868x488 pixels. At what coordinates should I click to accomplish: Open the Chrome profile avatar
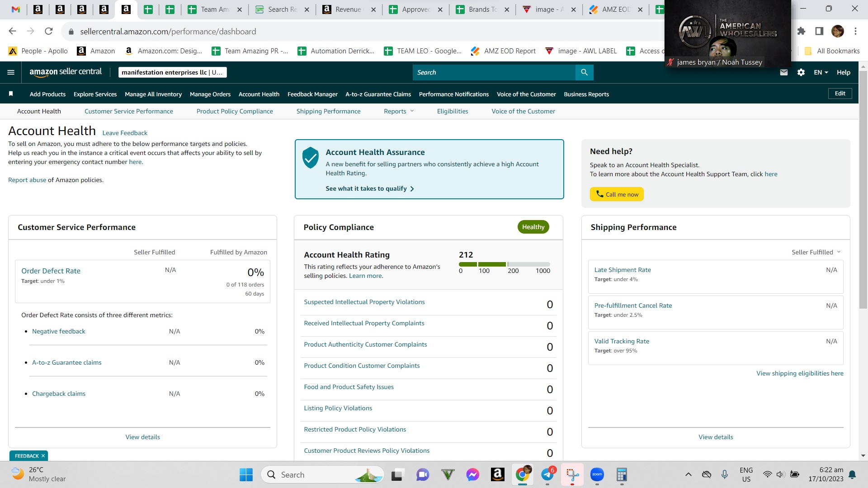point(838,31)
